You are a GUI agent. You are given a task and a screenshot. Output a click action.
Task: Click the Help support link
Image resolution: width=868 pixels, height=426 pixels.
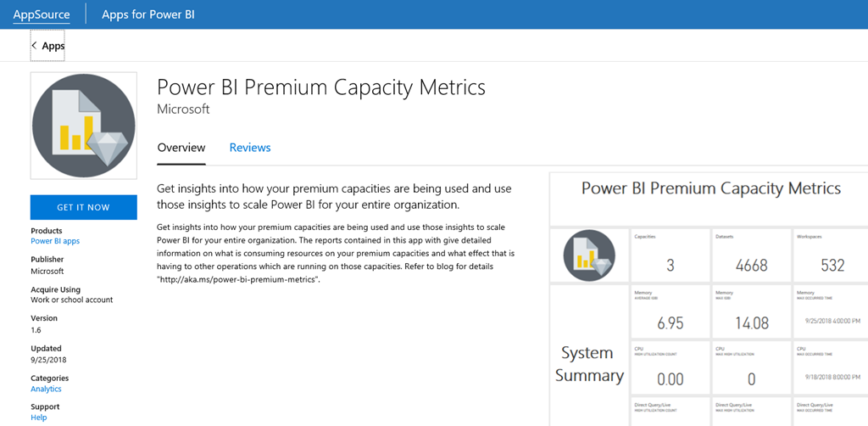click(39, 418)
